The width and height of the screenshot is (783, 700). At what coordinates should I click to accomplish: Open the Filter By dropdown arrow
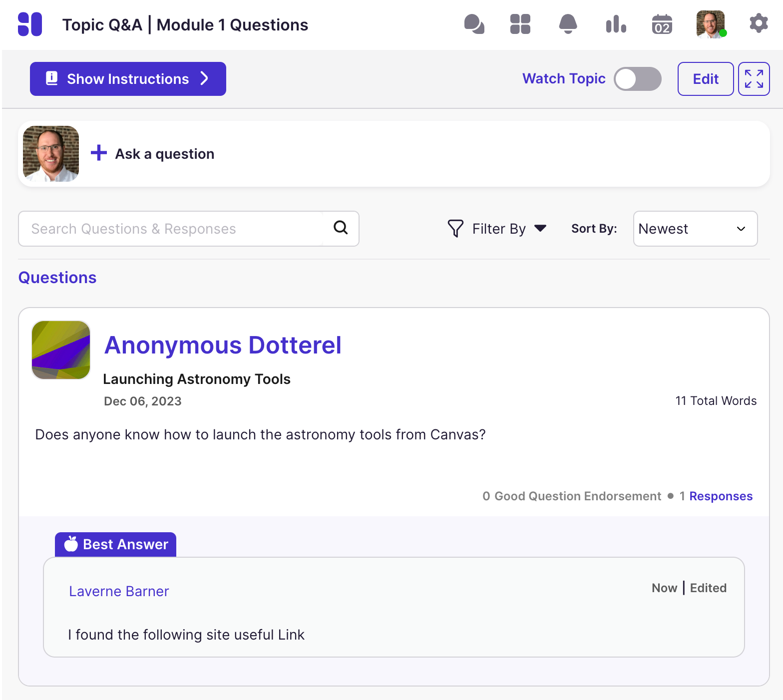(540, 228)
